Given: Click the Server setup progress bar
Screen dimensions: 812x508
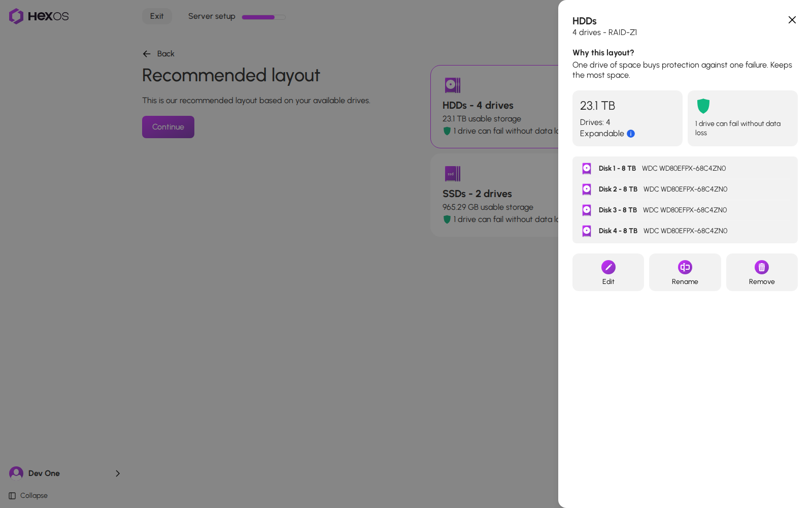Looking at the screenshot, I should coord(264,17).
